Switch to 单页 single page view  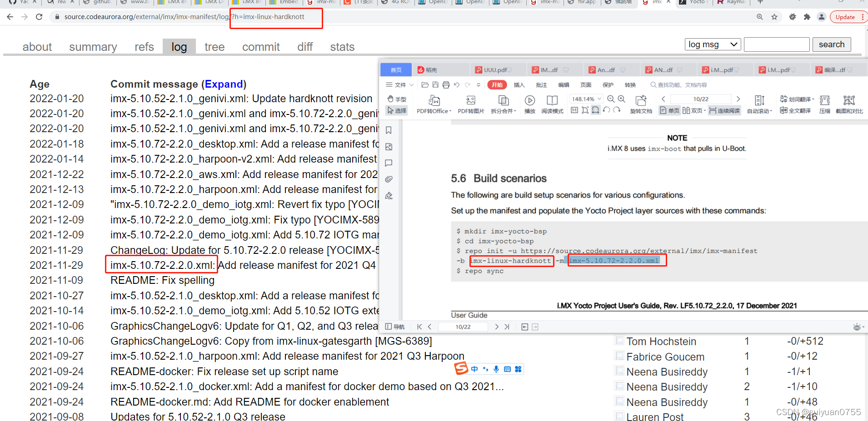671,110
